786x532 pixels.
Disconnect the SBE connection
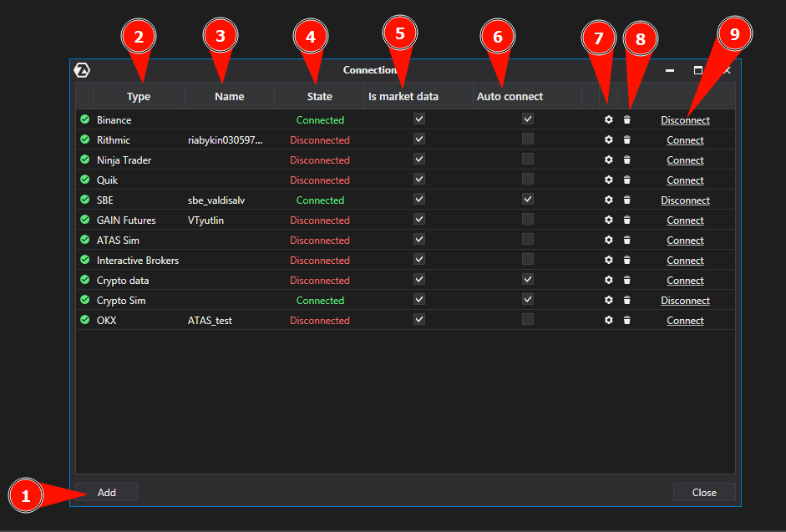pyautogui.click(x=685, y=200)
